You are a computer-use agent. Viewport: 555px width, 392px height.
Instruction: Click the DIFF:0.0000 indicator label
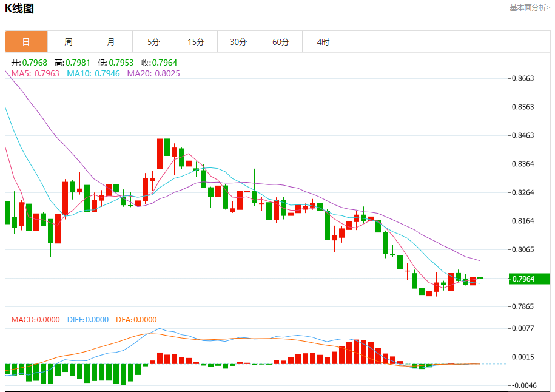88,320
